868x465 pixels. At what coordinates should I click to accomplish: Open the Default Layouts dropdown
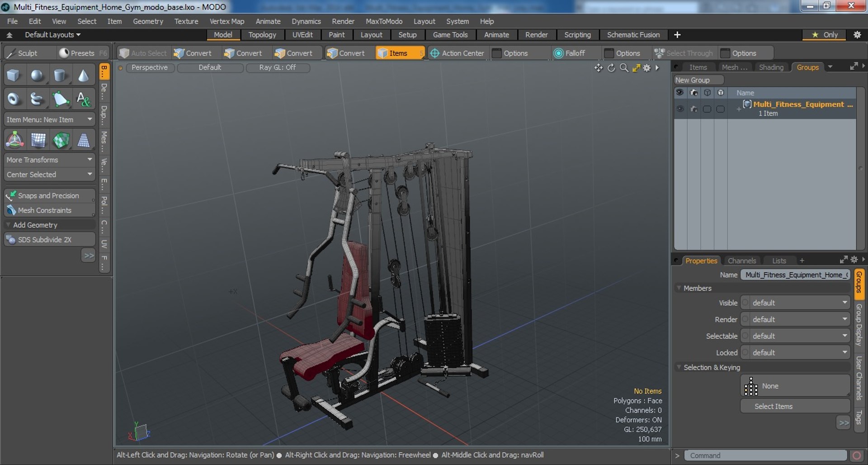point(52,35)
